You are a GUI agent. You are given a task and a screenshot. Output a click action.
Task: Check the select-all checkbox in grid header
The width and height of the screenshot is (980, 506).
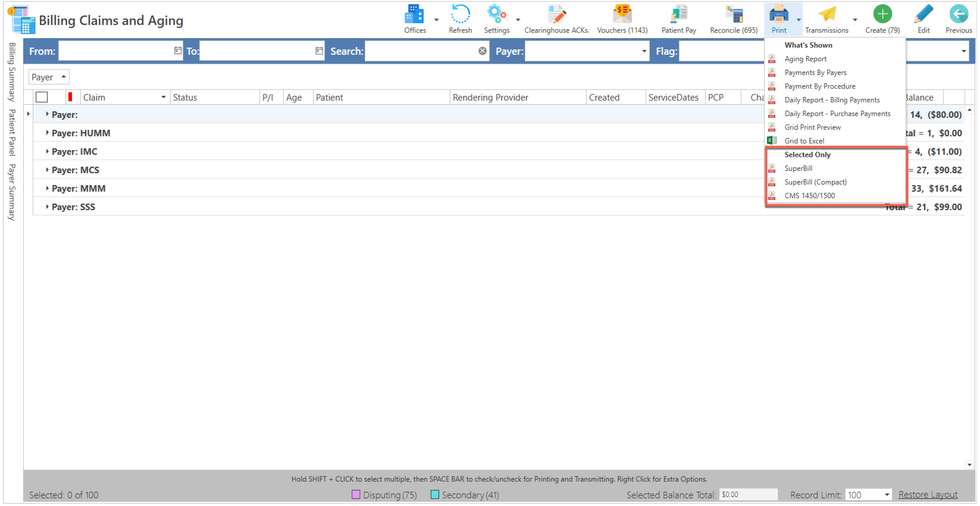coord(41,97)
